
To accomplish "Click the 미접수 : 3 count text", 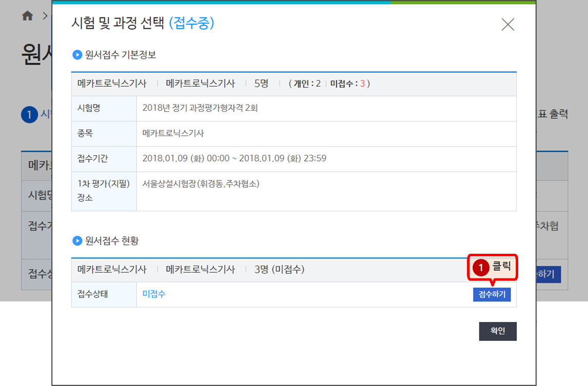I will point(347,84).
